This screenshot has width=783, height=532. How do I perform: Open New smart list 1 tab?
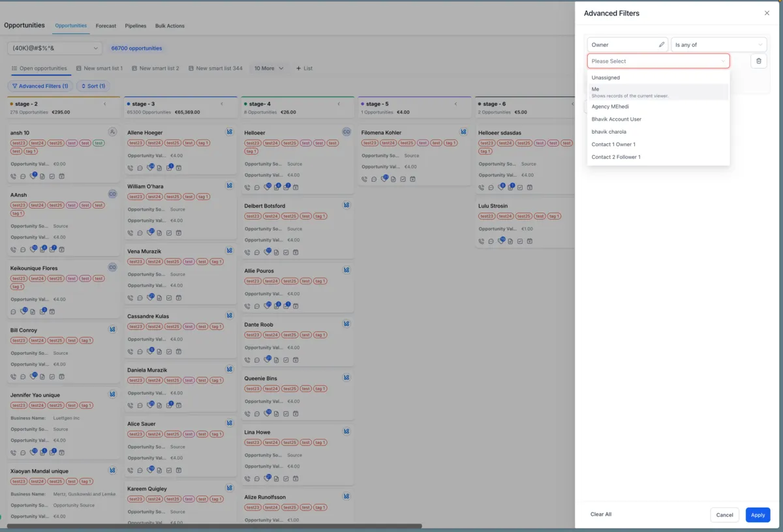(x=99, y=68)
